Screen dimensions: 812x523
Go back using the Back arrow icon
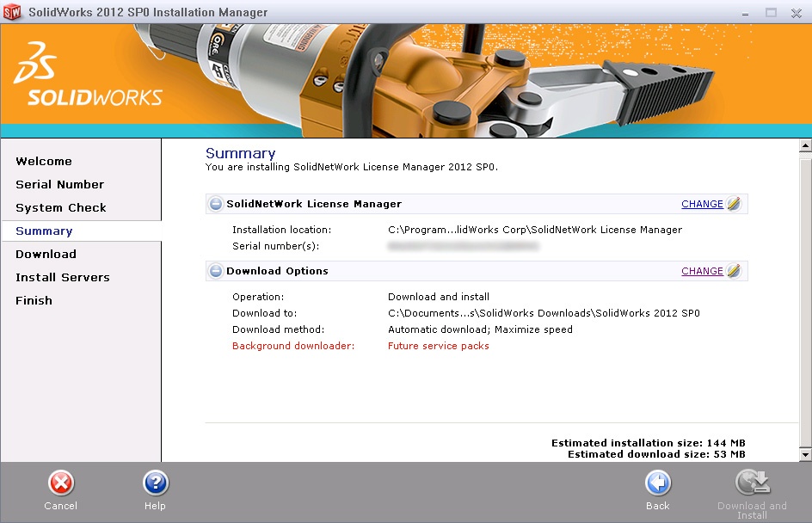coord(658,483)
